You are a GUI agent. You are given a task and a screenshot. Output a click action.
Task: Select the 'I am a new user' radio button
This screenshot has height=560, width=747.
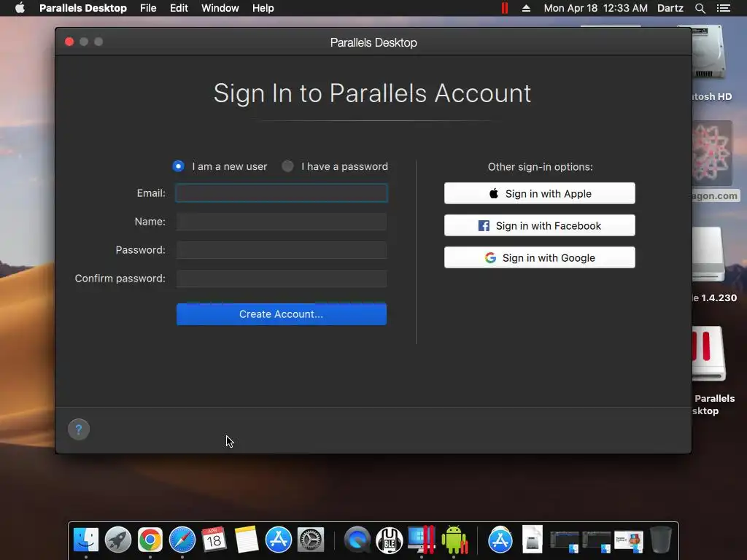tap(178, 166)
